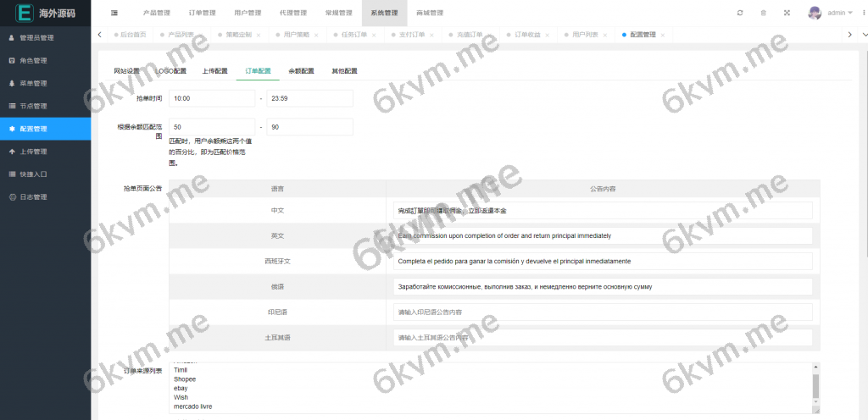Click the 节点管理 list icon
The width and height of the screenshot is (868, 420).
12,106
